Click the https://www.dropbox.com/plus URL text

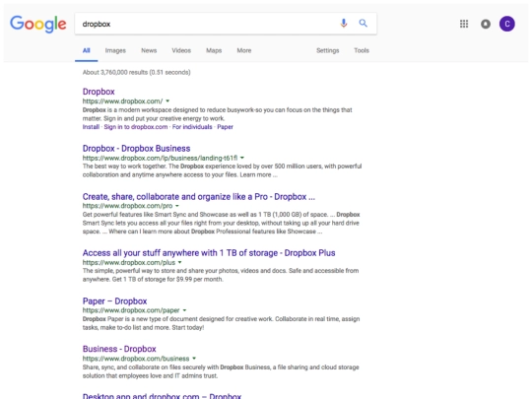click(129, 262)
